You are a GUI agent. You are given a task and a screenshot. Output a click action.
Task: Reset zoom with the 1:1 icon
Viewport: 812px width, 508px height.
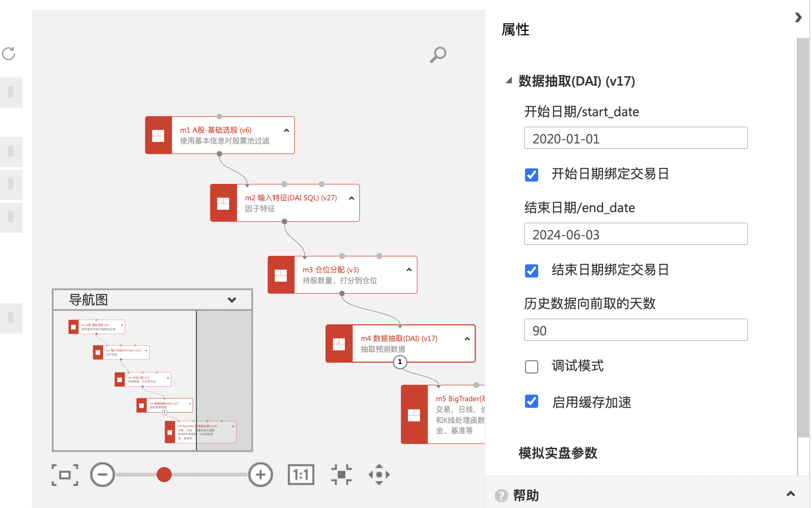pos(301,475)
